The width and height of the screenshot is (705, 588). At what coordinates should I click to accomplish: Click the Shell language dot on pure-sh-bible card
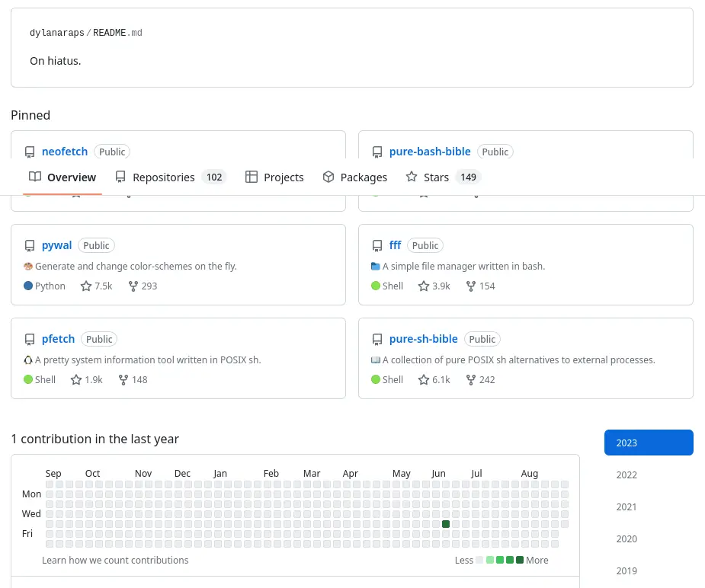(x=376, y=379)
